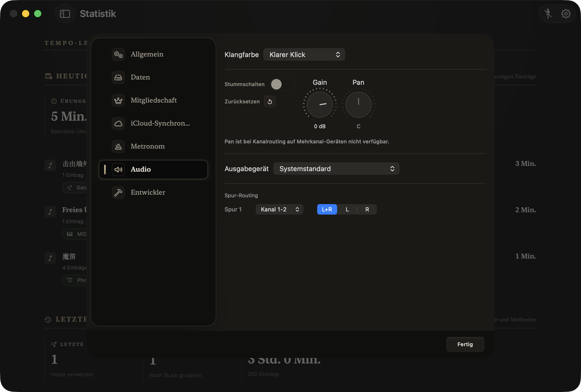Viewport: 581px width, 392px height.
Task: Toggle the Stummschalten switch
Action: coord(282,84)
